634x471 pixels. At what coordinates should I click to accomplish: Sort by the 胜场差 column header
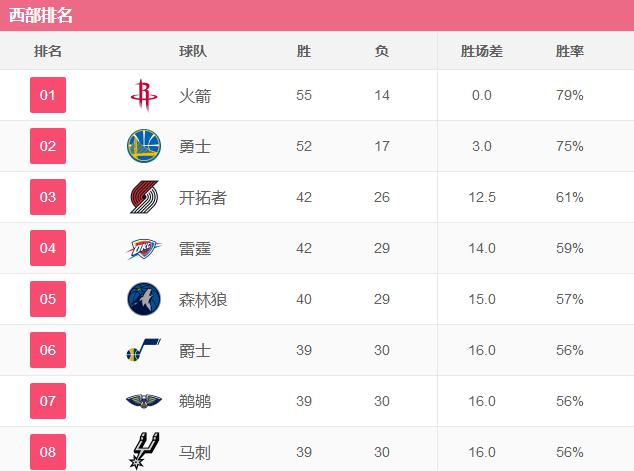click(x=481, y=51)
